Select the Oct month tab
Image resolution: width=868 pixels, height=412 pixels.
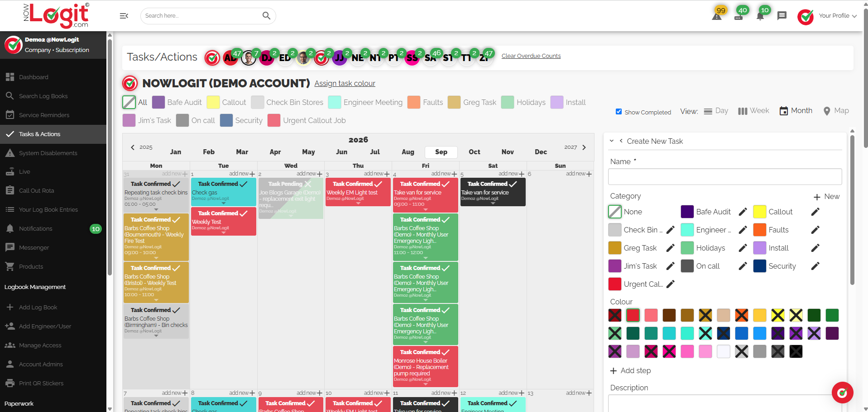pyautogui.click(x=475, y=152)
